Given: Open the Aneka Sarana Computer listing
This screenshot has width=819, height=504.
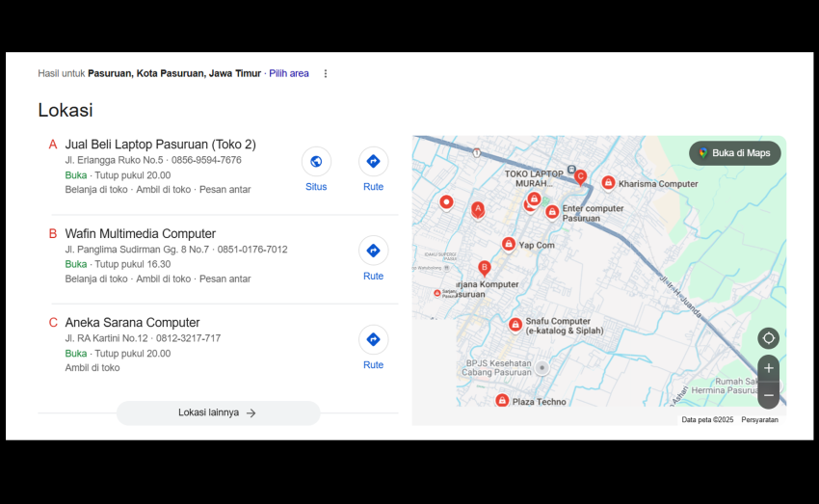Looking at the screenshot, I should [132, 322].
